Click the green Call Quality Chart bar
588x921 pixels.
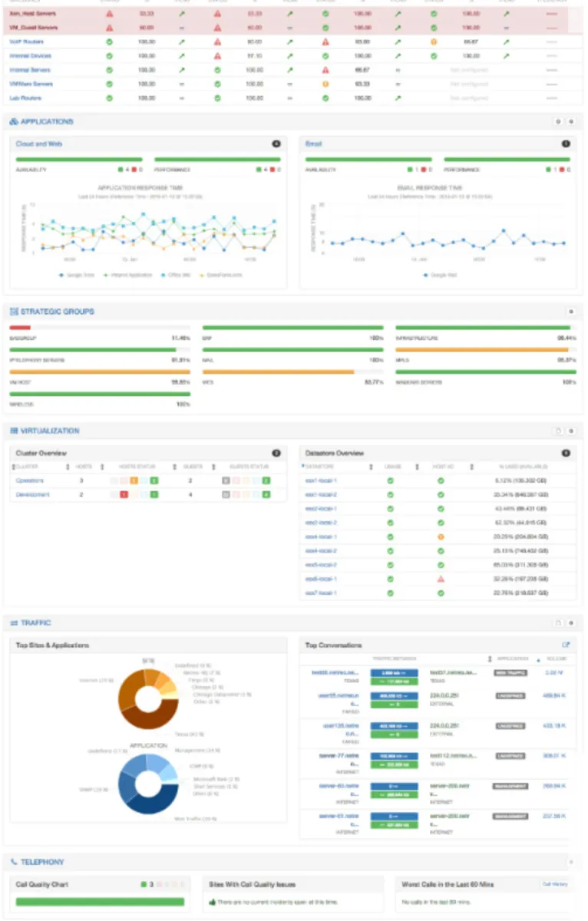100,902
